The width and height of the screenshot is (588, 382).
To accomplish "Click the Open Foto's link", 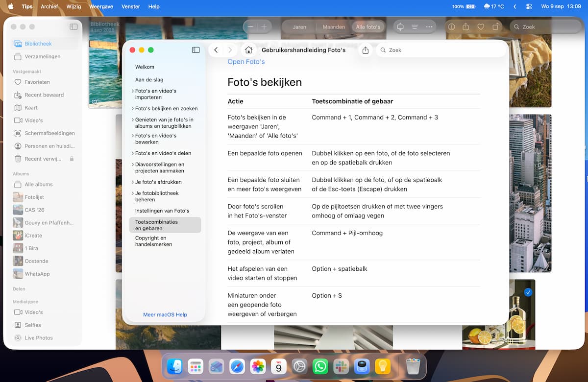I will (x=246, y=62).
